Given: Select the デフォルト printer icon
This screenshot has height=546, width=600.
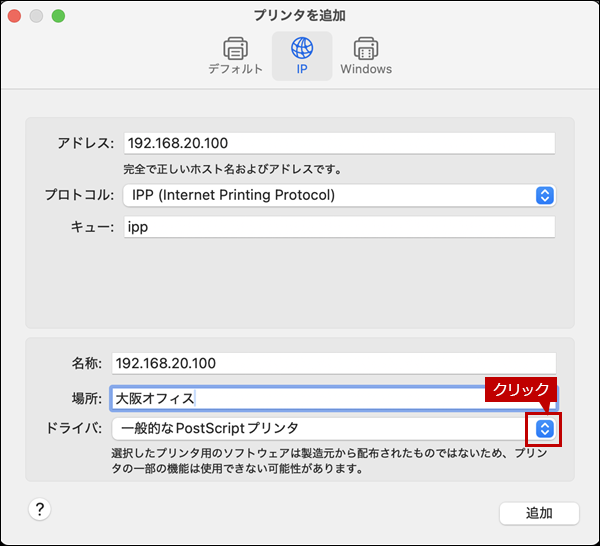Looking at the screenshot, I should pyautogui.click(x=235, y=47).
